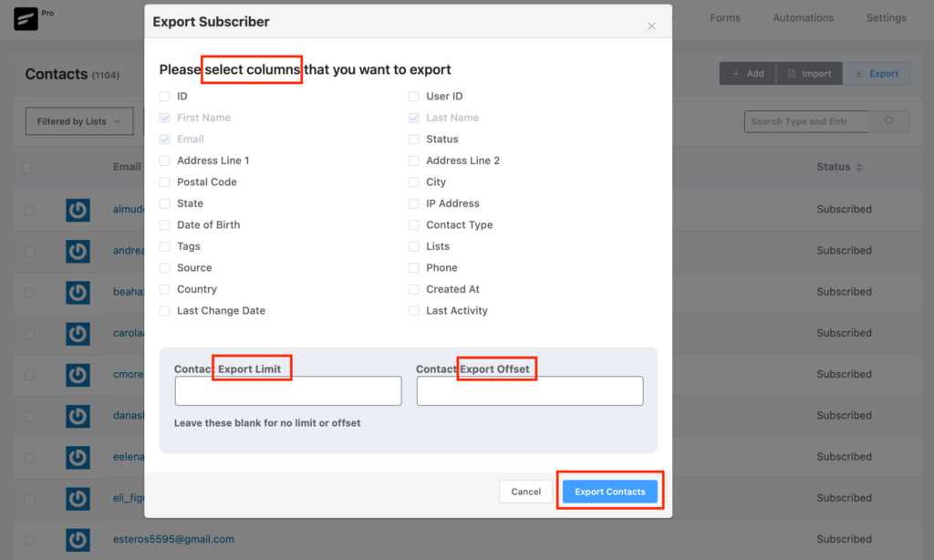This screenshot has width=934, height=560.
Task: Click the Export download button
Action: point(877,73)
